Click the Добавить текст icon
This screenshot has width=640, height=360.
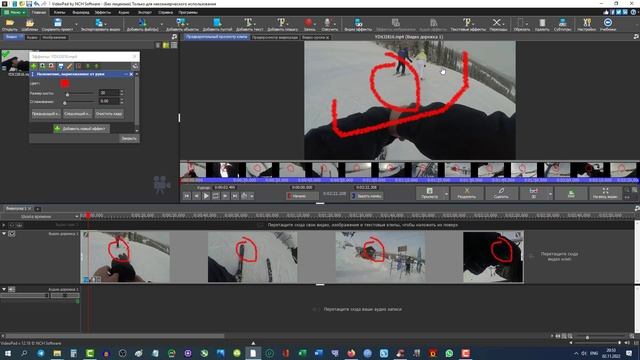click(249, 24)
